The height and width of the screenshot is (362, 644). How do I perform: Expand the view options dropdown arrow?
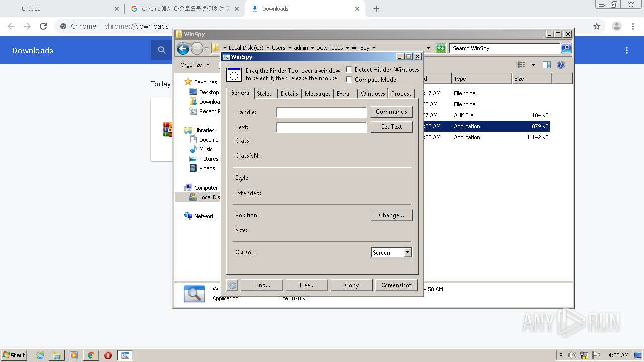point(533,65)
